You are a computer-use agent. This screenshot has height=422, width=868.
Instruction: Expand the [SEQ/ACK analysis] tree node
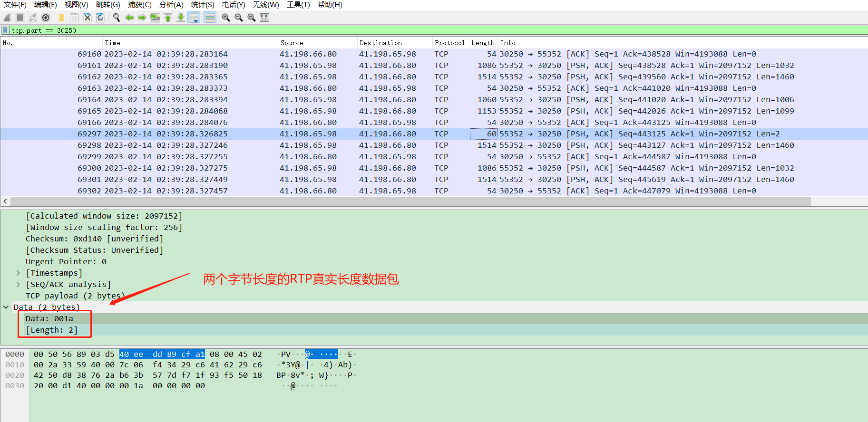click(x=18, y=284)
